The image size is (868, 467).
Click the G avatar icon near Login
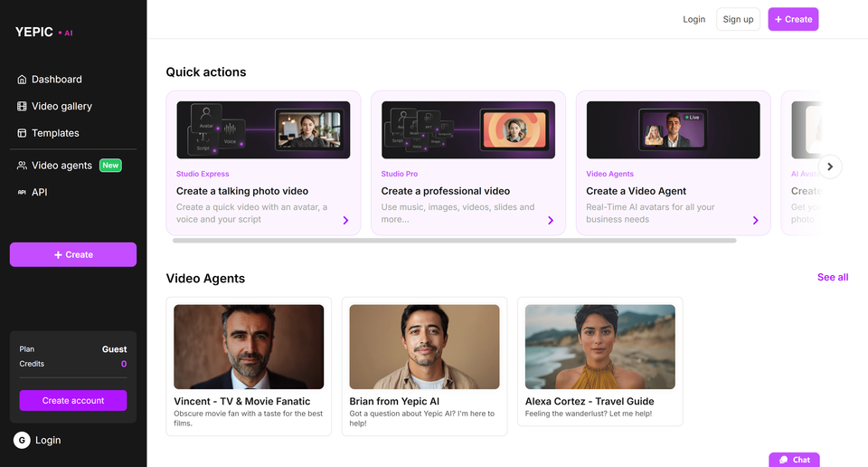click(22, 440)
